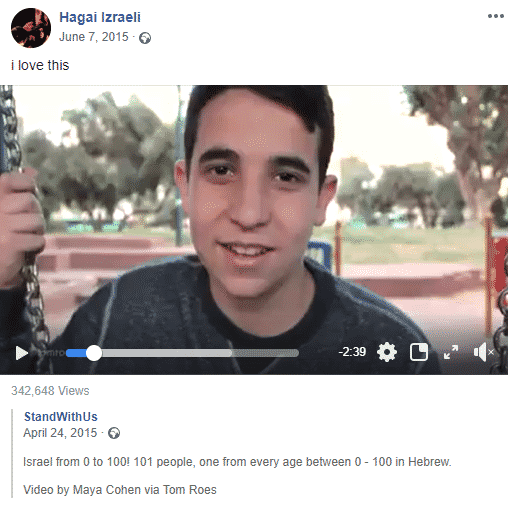The width and height of the screenshot is (508, 508).
Task: Click the video progress slider handle
Action: coord(94,353)
